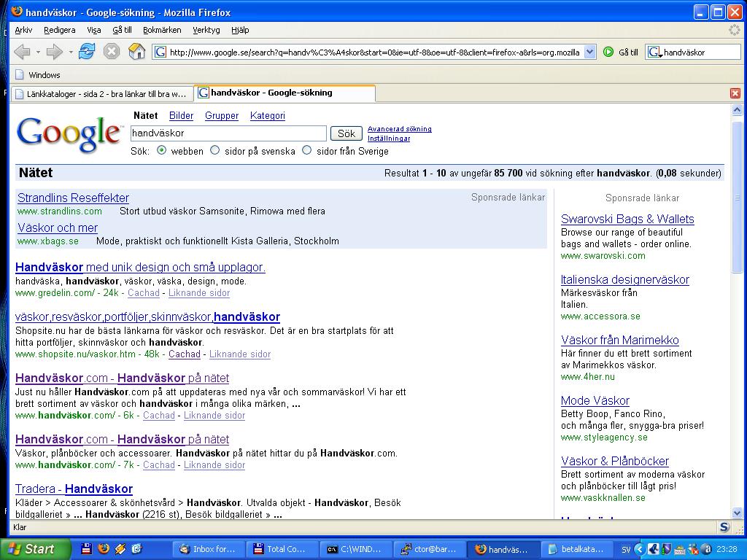Open the Bokmärken menu
747x560 pixels.
[x=162, y=30]
